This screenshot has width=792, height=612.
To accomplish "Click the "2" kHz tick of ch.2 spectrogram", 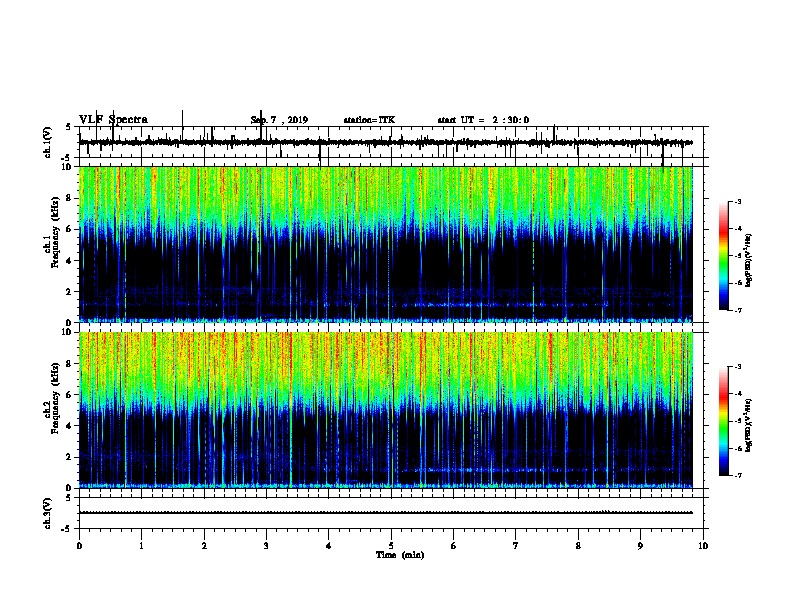I will click(69, 457).
